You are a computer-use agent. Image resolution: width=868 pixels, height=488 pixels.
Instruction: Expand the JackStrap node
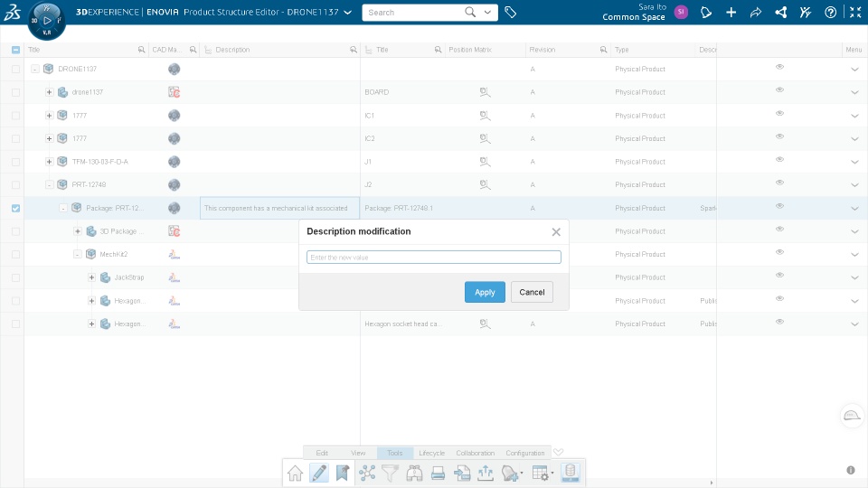[x=92, y=277]
